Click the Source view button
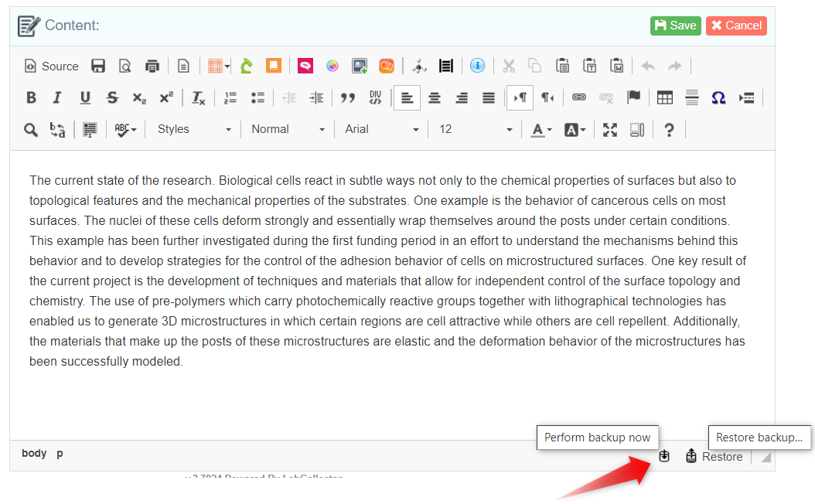This screenshot has height=504, width=815. tap(51, 66)
